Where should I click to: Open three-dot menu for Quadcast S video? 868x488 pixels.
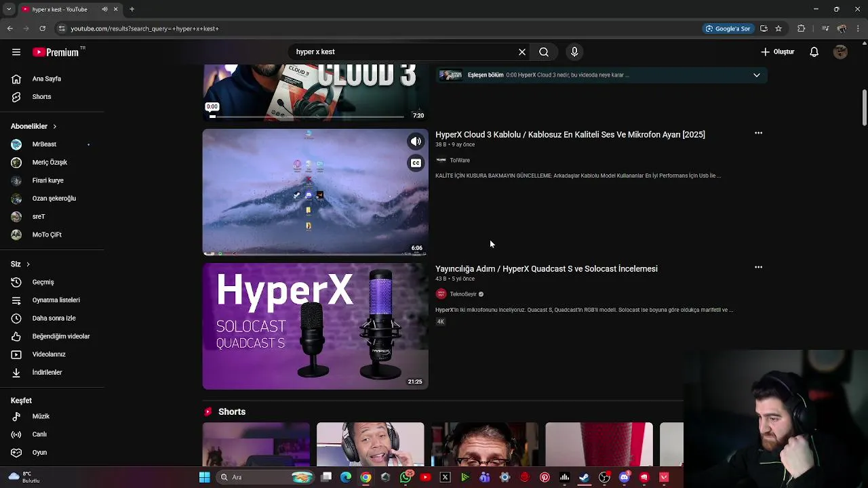tap(758, 267)
